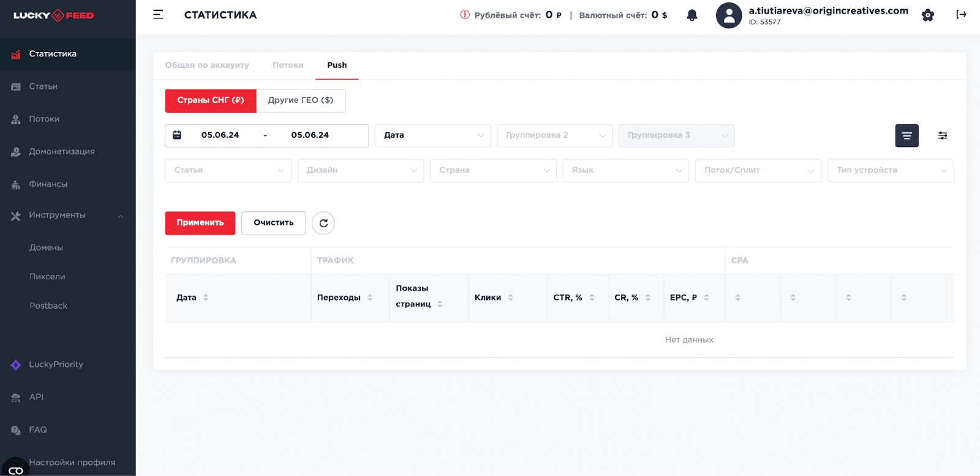Click the logout icon
This screenshot has width=980, height=476.
click(x=961, y=15)
